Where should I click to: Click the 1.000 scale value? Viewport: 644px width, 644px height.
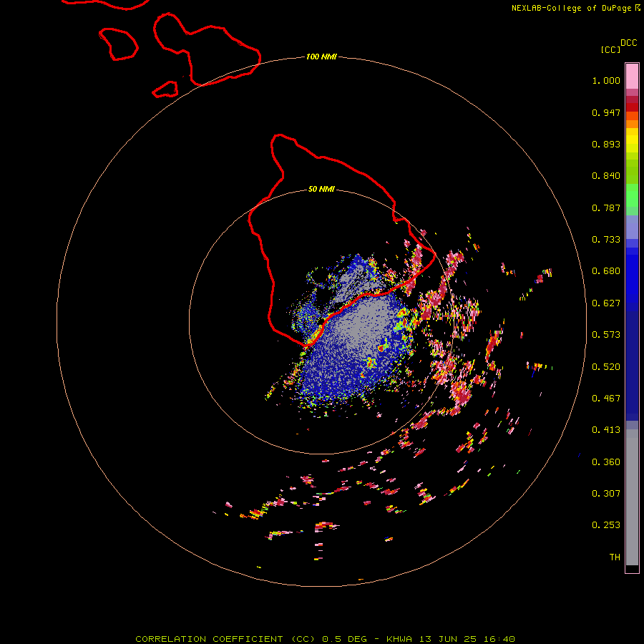pyautogui.click(x=606, y=80)
